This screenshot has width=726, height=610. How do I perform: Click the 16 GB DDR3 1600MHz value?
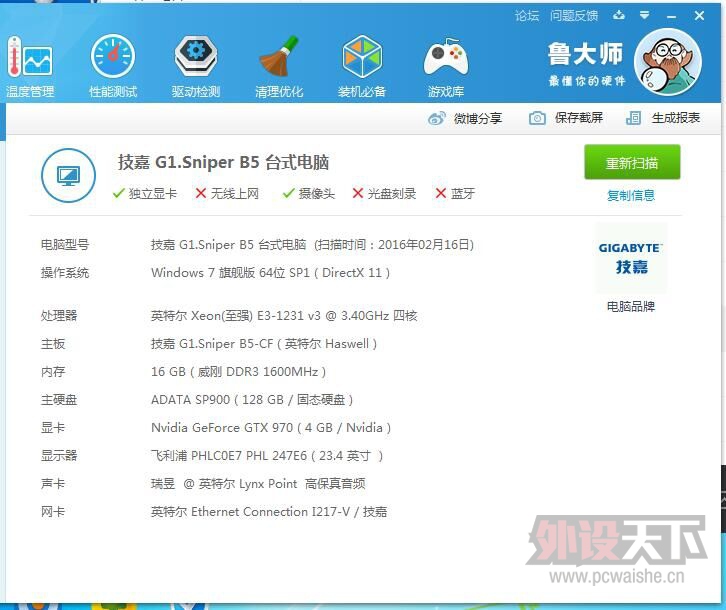(238, 372)
